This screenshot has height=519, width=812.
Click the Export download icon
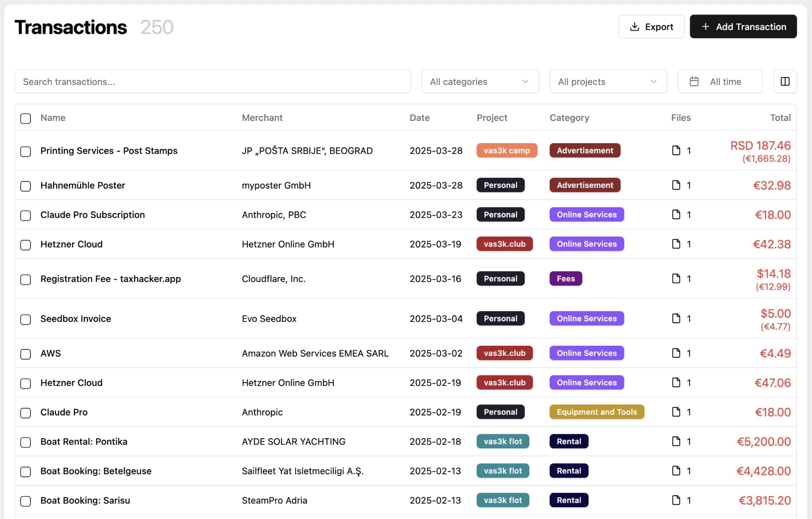[x=634, y=27]
